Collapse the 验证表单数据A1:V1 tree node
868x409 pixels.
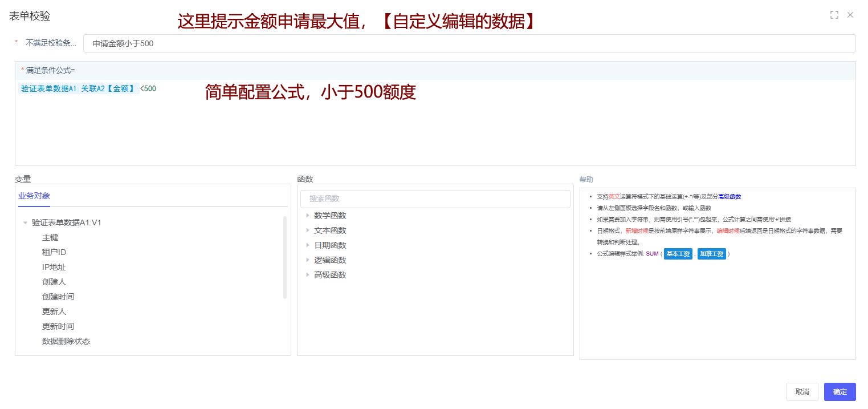[25, 223]
